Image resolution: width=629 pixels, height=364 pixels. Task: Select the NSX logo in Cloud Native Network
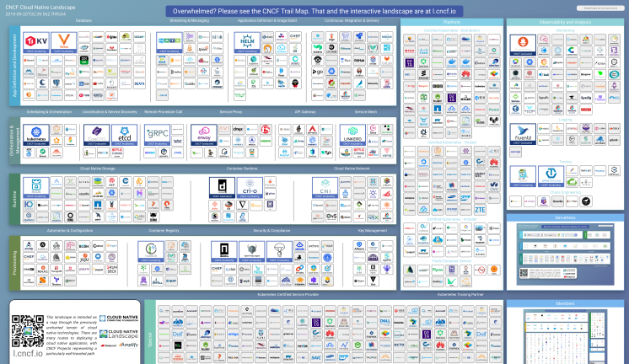pos(373,216)
